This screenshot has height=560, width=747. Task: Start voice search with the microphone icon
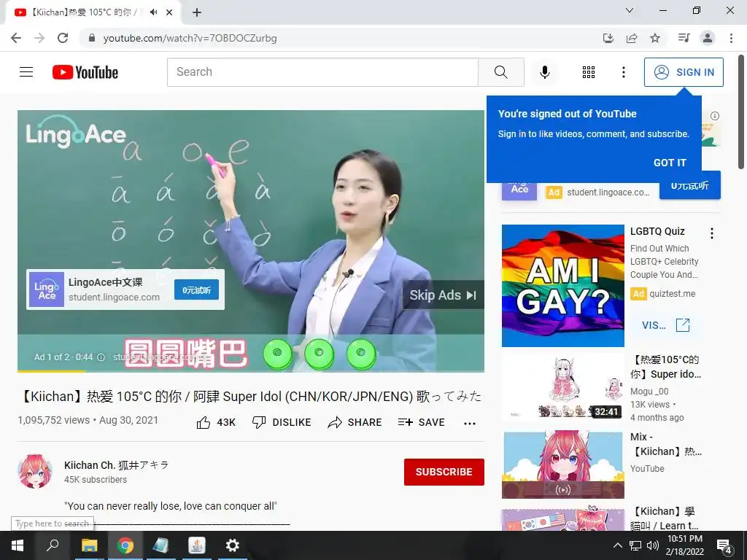(544, 72)
